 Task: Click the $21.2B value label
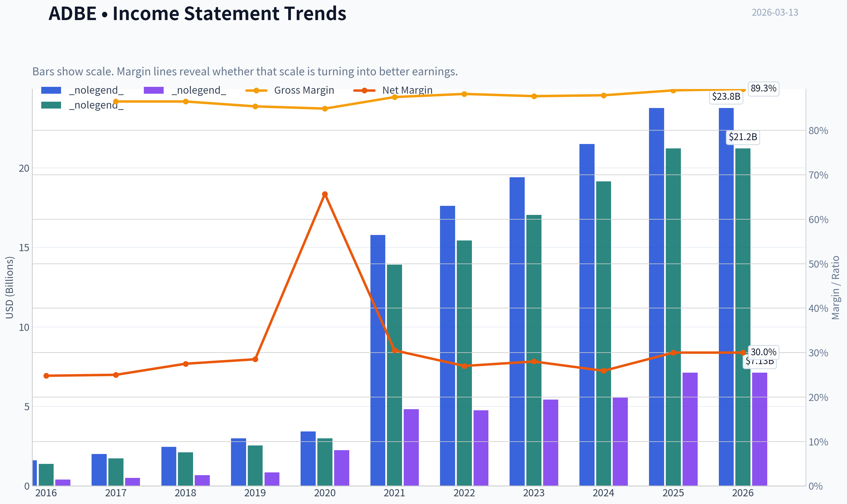(x=743, y=137)
